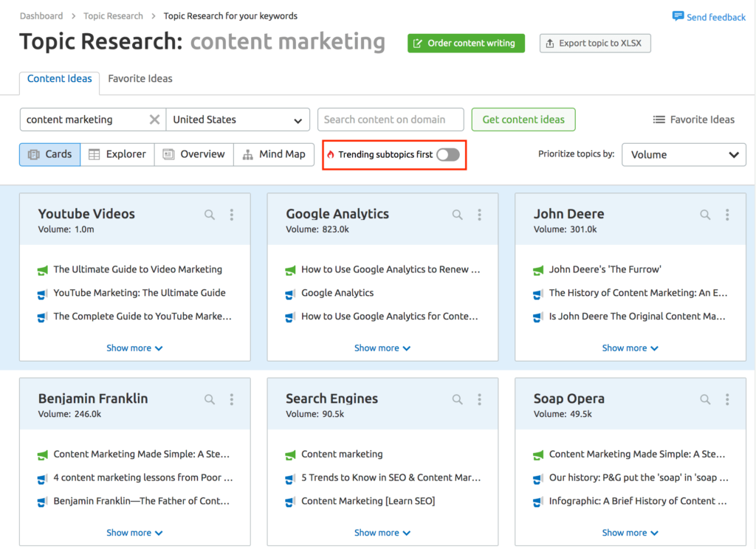Viewport: 756px width, 549px height.
Task: Go to Topic Research breadcrumb link
Action: 113,16
